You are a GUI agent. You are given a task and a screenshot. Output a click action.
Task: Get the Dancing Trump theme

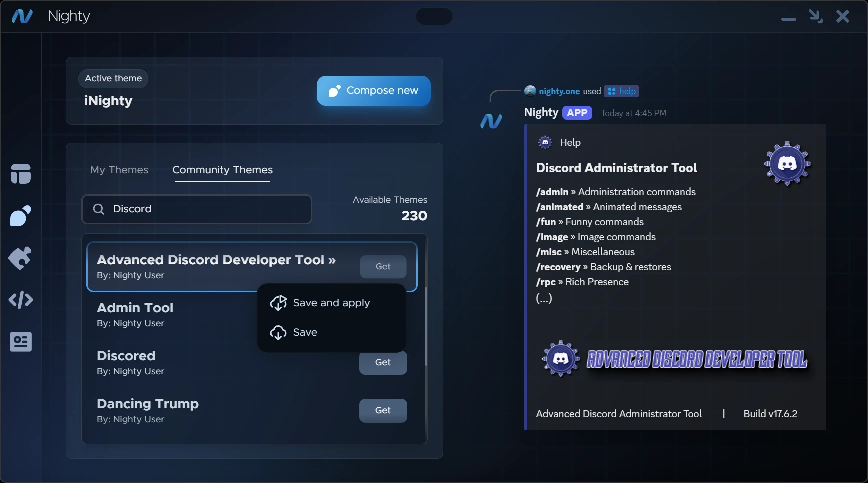383,411
